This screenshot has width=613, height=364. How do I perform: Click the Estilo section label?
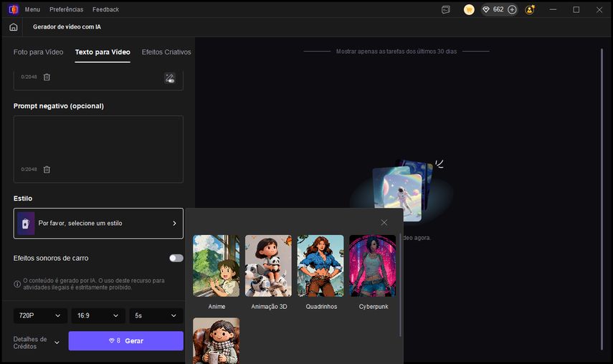23,198
